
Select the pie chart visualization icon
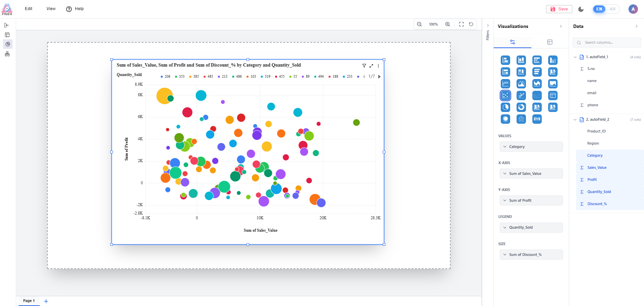pyautogui.click(x=505, y=107)
